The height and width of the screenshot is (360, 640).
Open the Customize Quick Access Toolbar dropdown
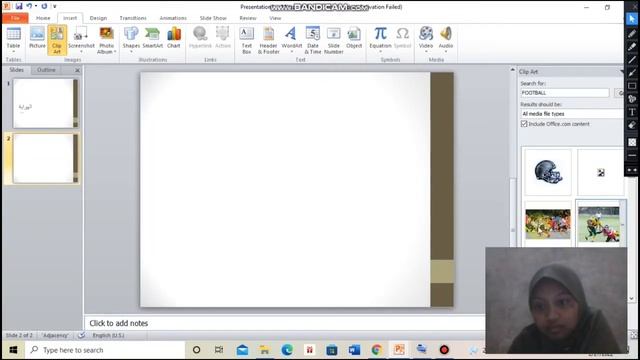[54, 6]
